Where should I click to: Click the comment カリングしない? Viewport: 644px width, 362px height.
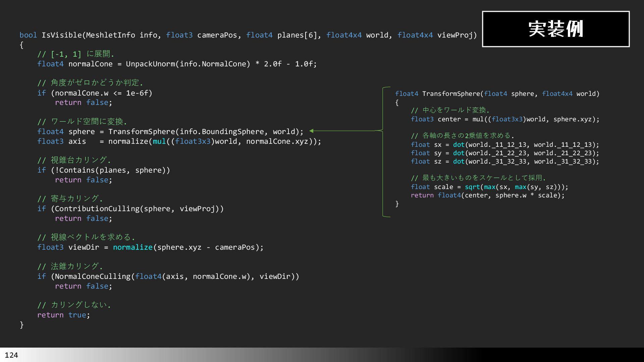[74, 305]
